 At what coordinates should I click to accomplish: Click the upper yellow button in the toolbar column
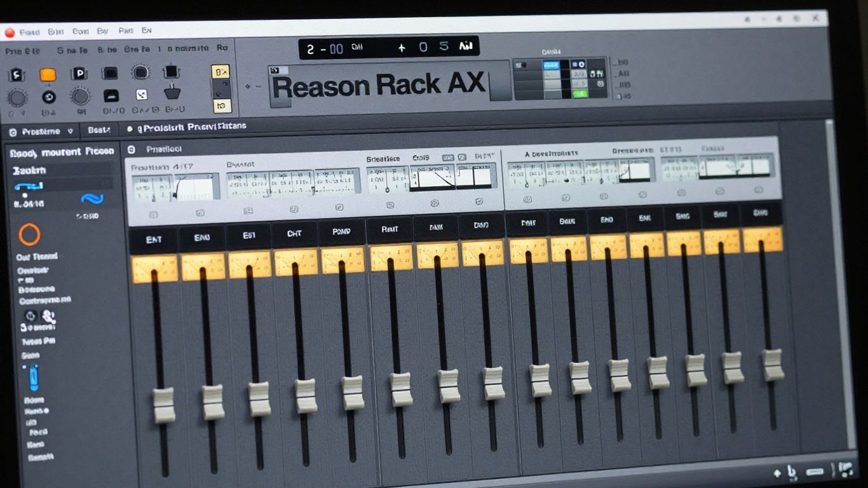tap(220, 72)
